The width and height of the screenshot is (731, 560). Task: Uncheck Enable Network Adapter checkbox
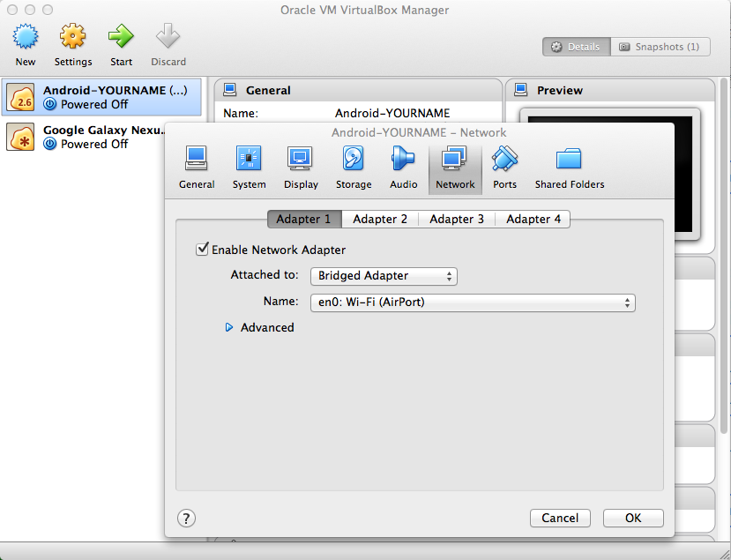point(202,249)
